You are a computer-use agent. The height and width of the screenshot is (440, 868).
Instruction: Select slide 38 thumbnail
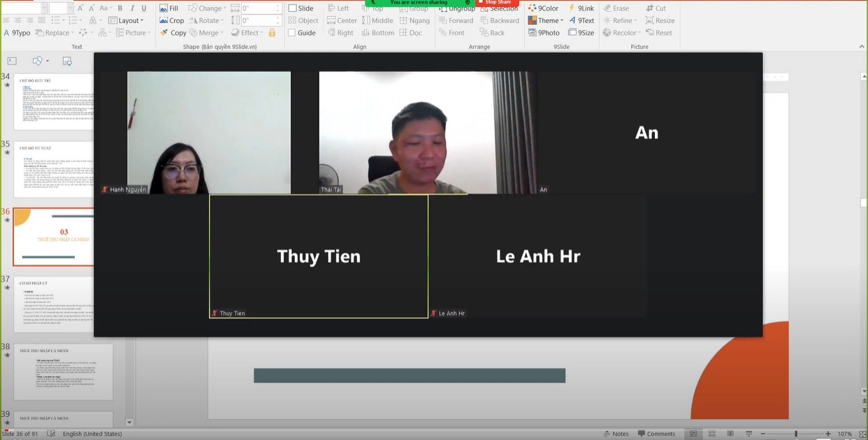coord(63,372)
